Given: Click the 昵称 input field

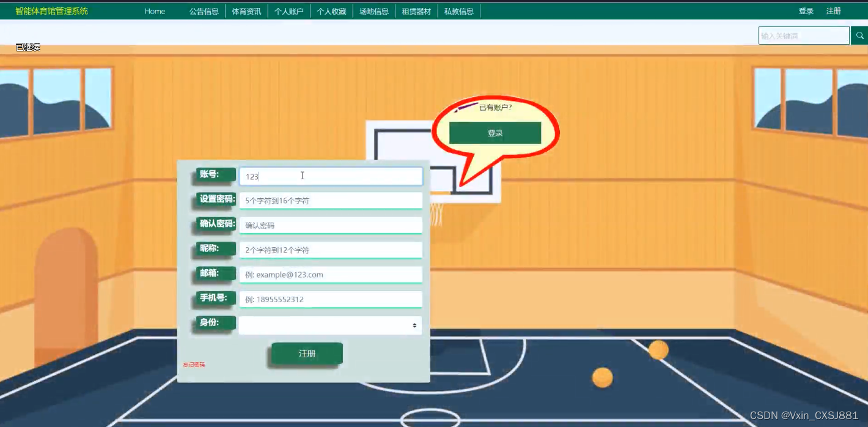Looking at the screenshot, I should 331,250.
